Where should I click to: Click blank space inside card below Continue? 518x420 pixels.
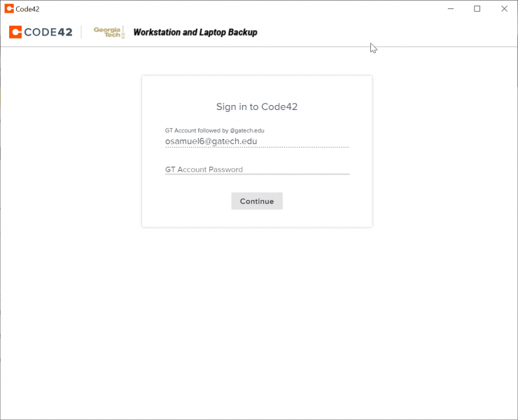(257, 218)
